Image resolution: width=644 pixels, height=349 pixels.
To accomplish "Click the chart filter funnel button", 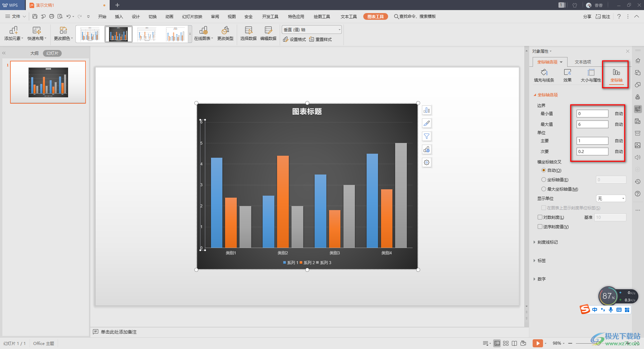I will 427,136.
